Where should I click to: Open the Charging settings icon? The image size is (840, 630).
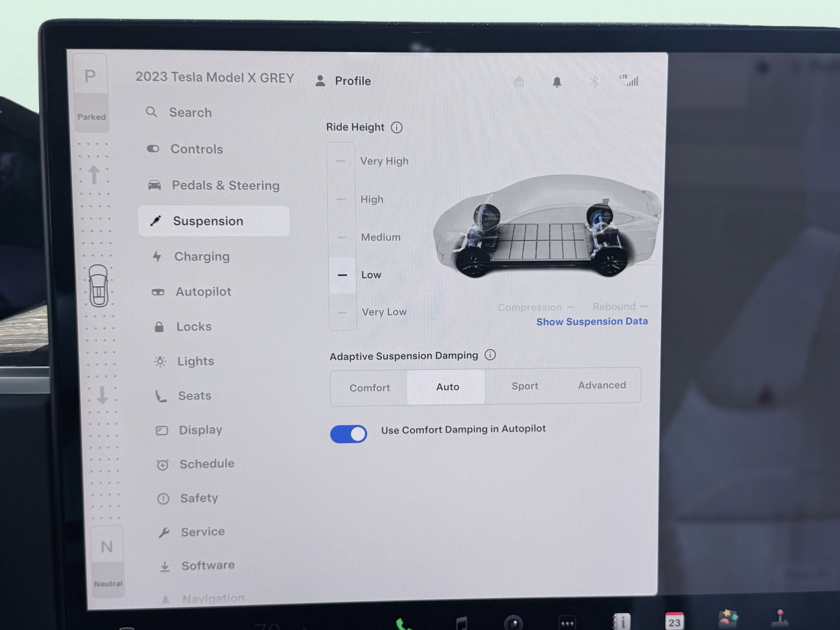point(157,257)
